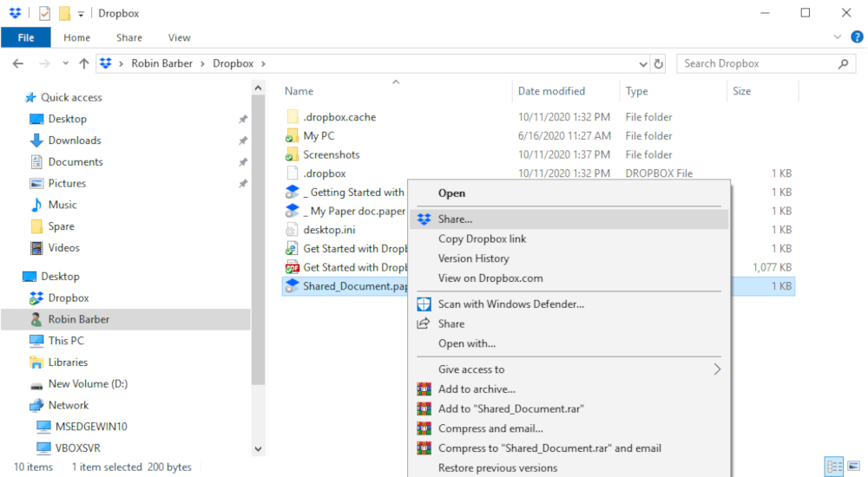Viewport: 868px width, 477px height.
Task: Select the My PC folder
Action: (319, 136)
